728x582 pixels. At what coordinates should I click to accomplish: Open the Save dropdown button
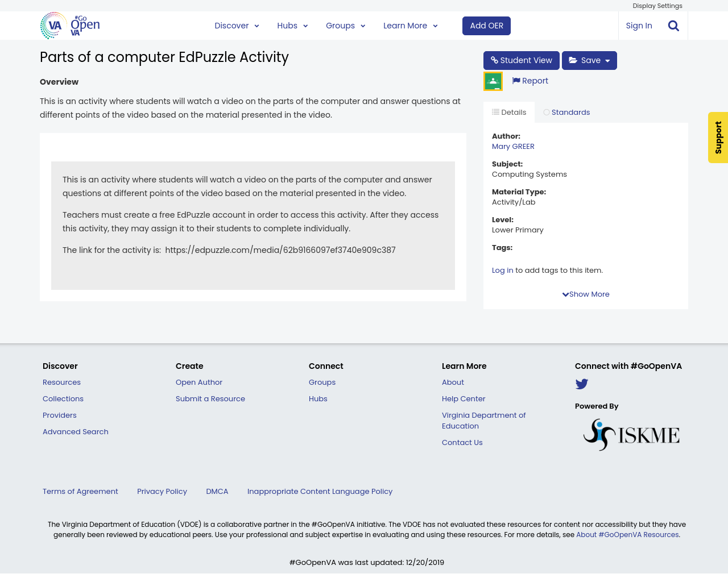coord(589,60)
